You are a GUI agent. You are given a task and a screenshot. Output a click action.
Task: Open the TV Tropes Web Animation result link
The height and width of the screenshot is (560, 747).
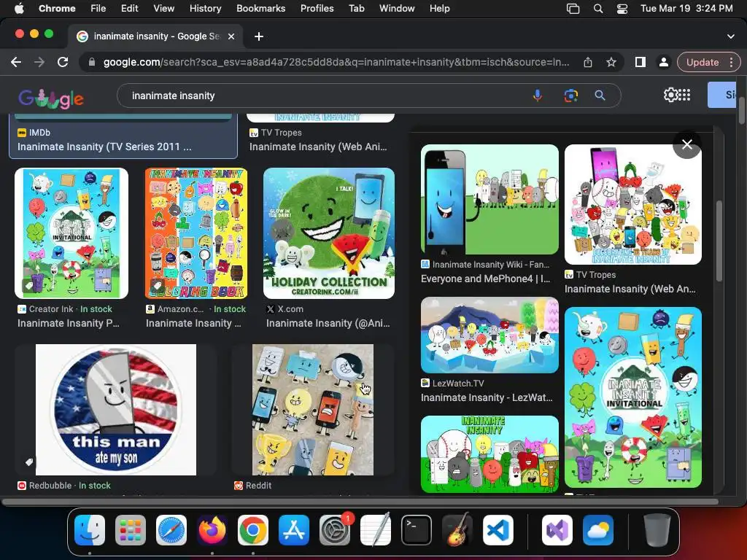318,147
